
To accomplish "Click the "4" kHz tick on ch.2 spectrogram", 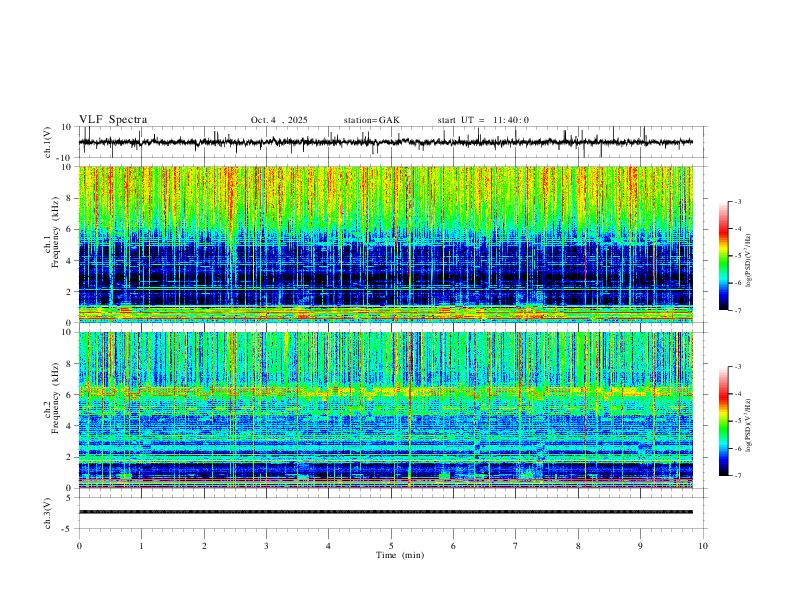I will pos(70,426).
